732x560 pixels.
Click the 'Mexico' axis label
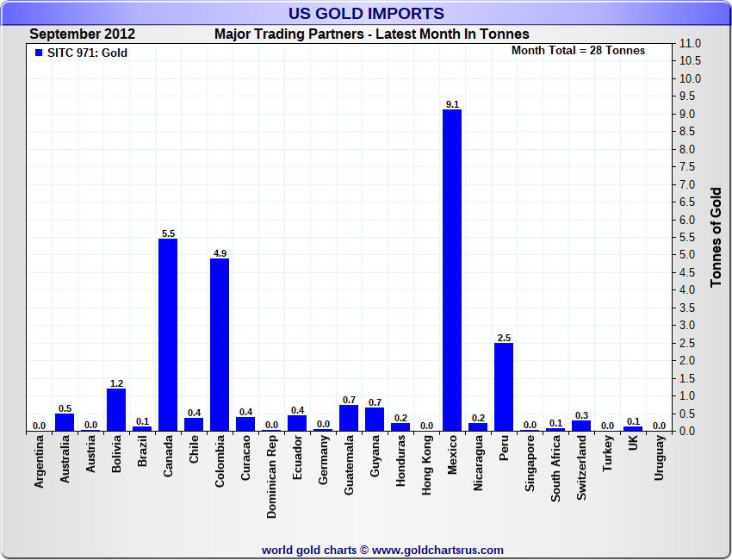pos(452,455)
